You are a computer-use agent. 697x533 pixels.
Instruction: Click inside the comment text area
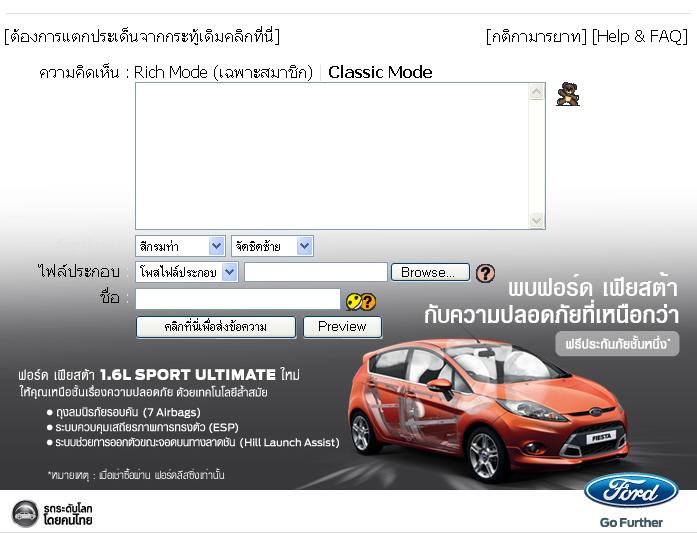332,156
